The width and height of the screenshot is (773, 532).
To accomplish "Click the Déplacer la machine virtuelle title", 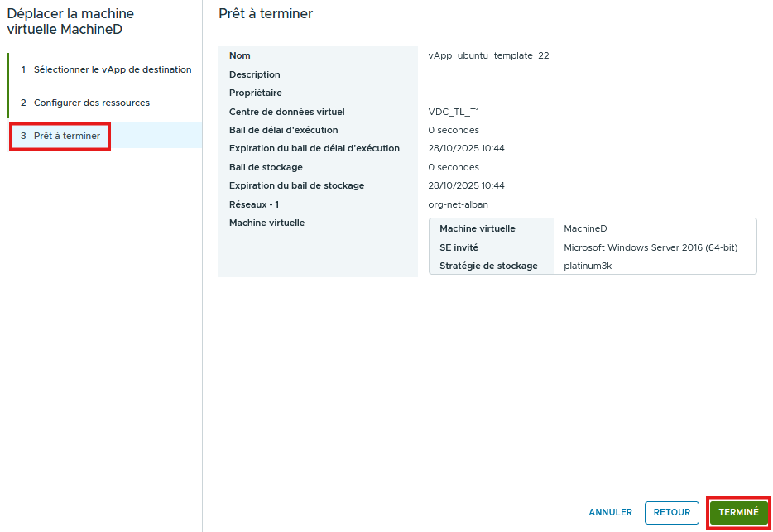I will (x=70, y=22).
